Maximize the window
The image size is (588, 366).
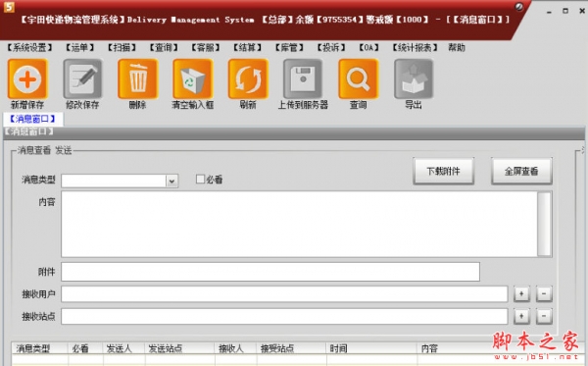[x=565, y=11]
